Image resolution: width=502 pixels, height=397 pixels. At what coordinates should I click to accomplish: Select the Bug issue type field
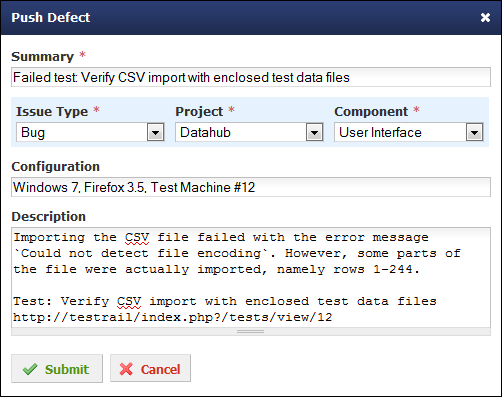(x=90, y=132)
